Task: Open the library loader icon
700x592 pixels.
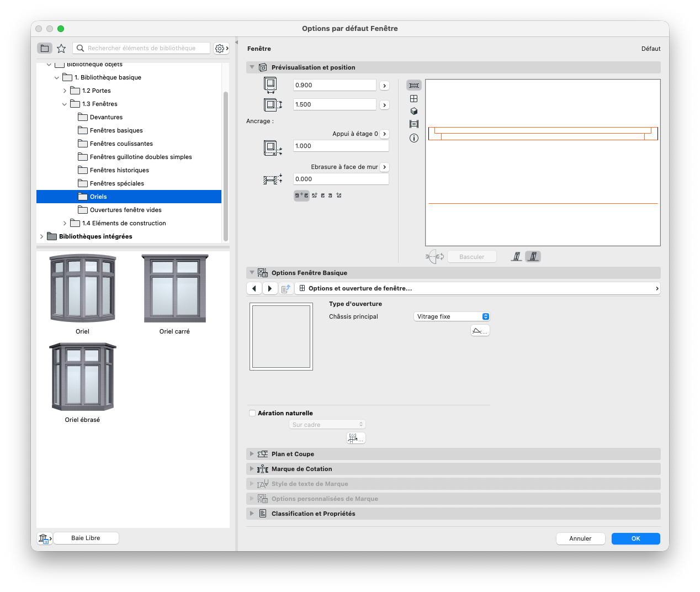Action: [x=45, y=538]
